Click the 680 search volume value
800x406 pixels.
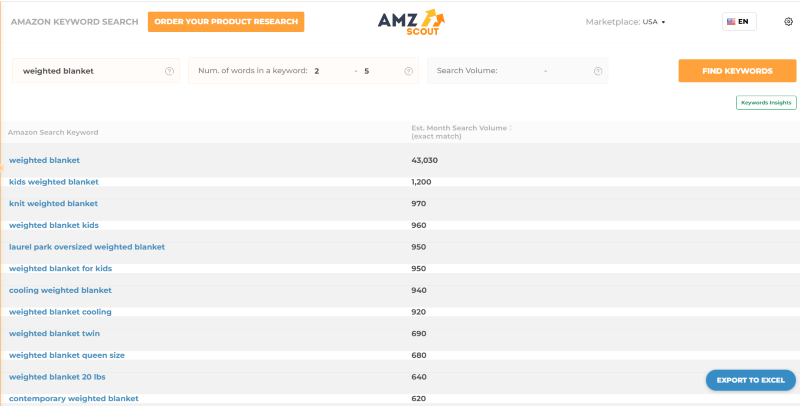418,356
